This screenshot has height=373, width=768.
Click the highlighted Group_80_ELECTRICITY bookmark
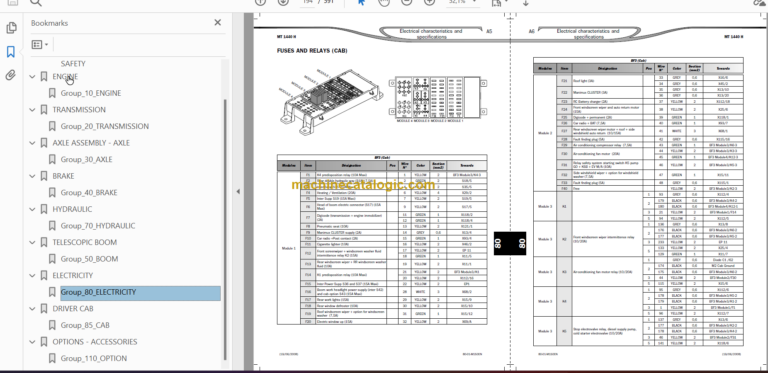click(x=141, y=293)
